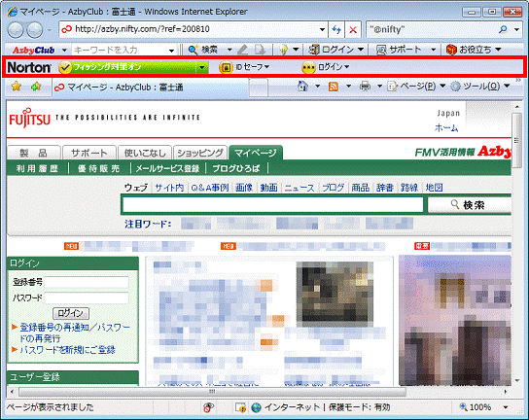This screenshot has width=529, height=420.
Task: Click the browser Forward arrow button
Action: pyautogui.click(x=34, y=30)
